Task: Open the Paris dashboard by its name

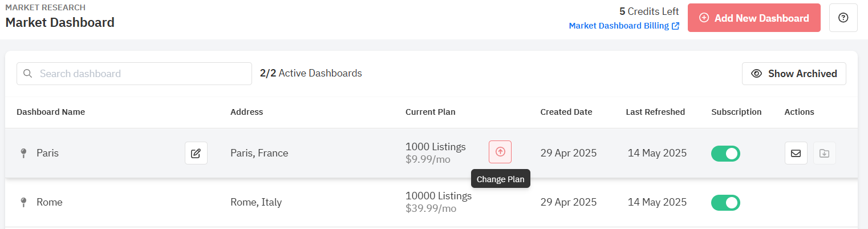Action: [x=47, y=153]
